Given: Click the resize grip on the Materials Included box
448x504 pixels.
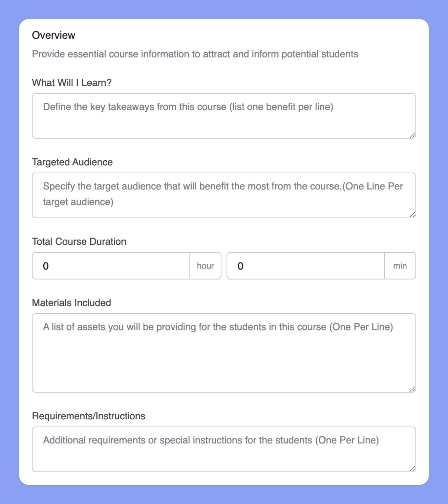Looking at the screenshot, I should (x=413, y=390).
